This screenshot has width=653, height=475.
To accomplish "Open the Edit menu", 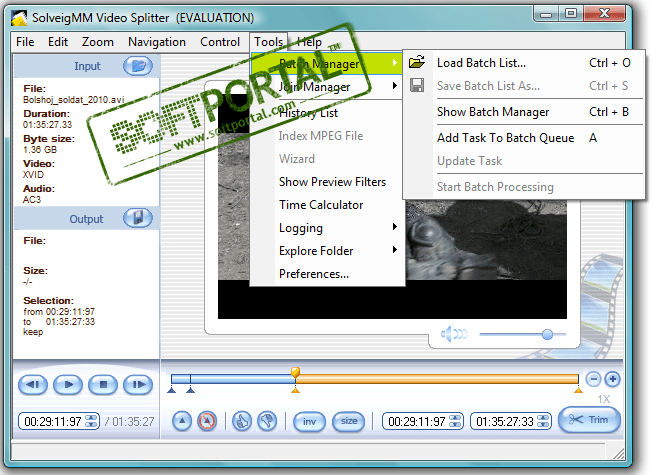I will coord(57,42).
